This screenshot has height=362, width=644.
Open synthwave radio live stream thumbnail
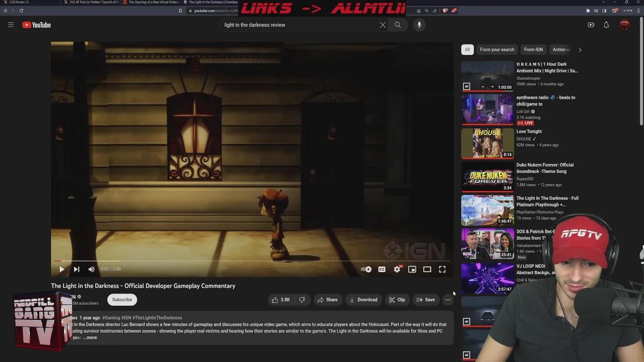[488, 110]
